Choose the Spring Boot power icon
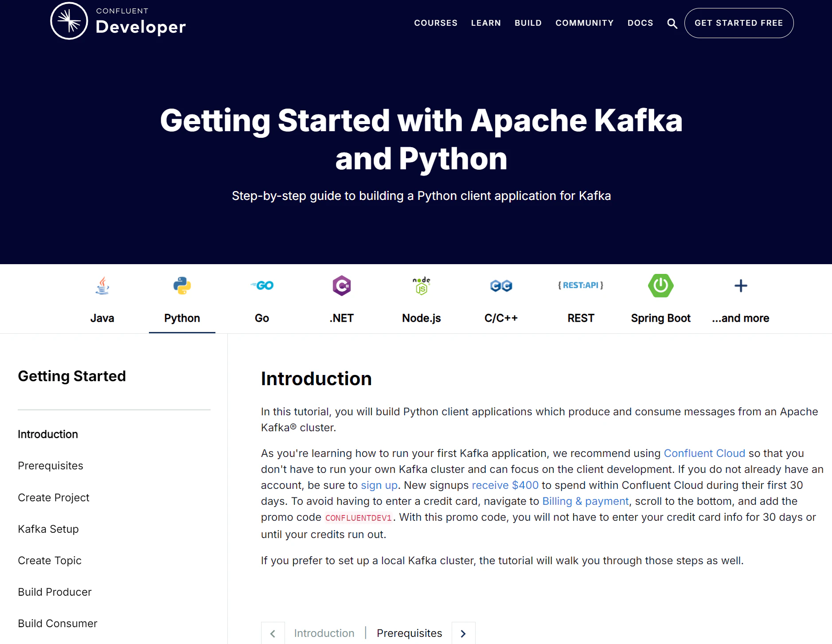 661,285
